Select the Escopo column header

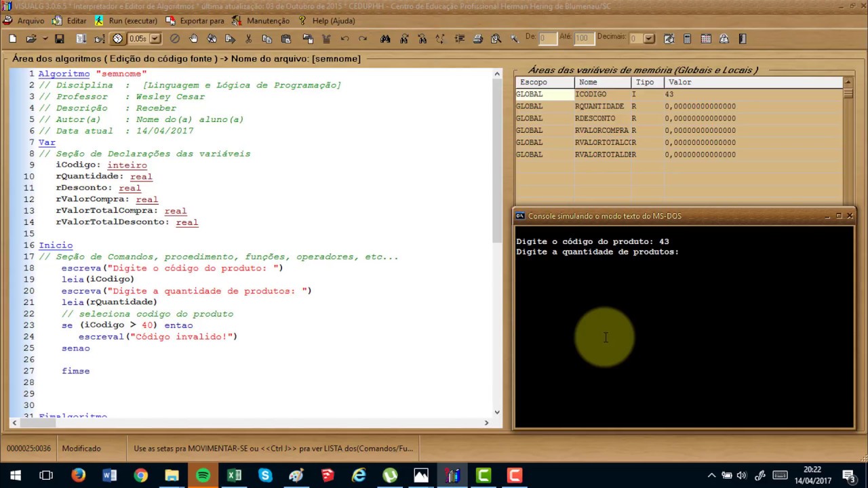click(x=545, y=82)
